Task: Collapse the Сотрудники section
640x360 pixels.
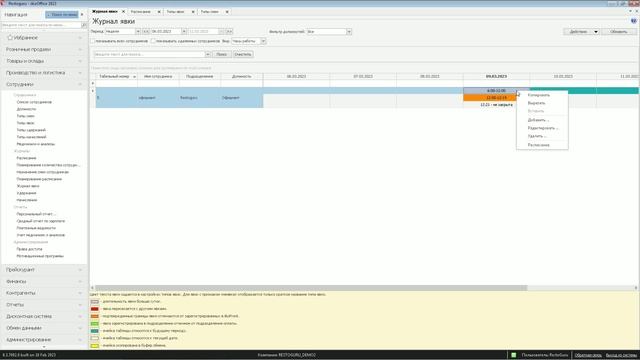Action: click(44, 84)
